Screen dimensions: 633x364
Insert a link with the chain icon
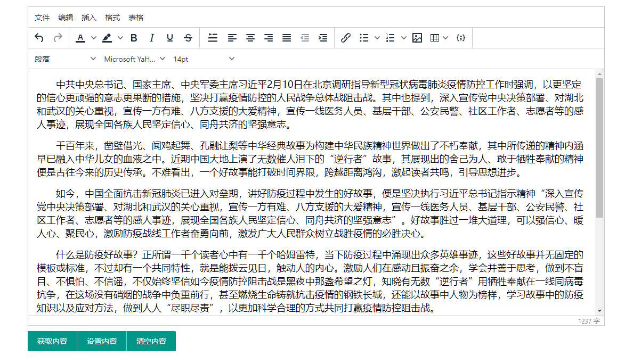click(x=346, y=38)
